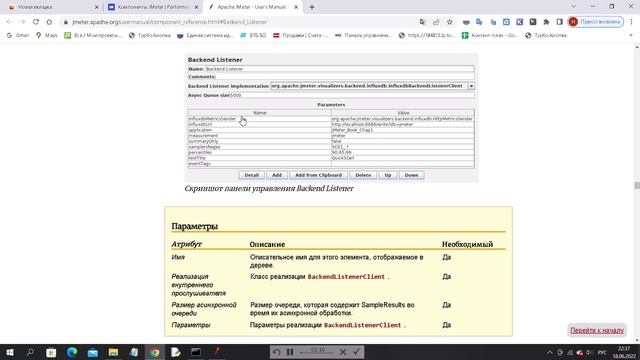This screenshot has height=360, width=640.
Task: Click the Up button in the parameters panel
Action: tap(388, 175)
